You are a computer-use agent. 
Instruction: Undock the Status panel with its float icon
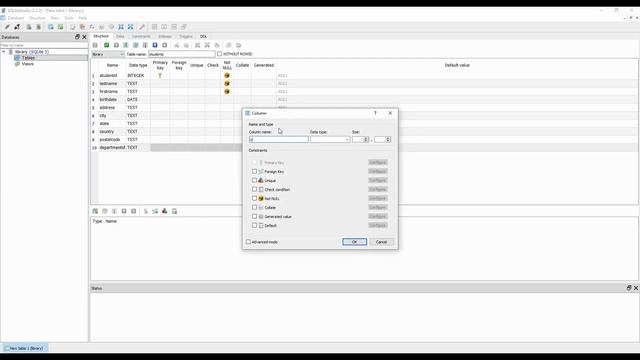point(629,288)
